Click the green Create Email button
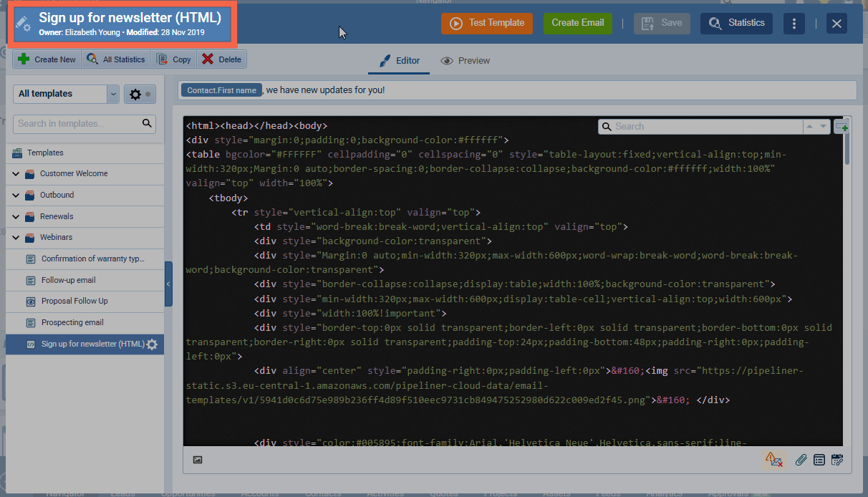This screenshot has height=497, width=868. (577, 23)
